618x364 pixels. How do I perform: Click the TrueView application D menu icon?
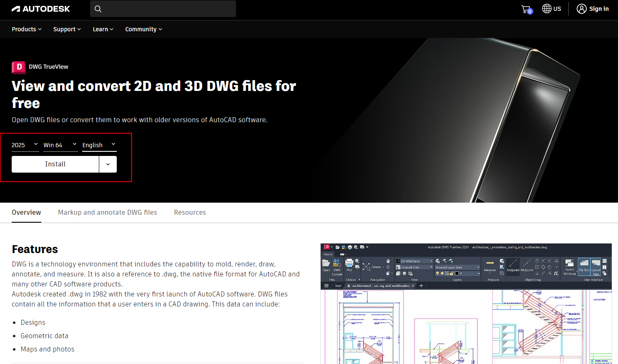coord(327,247)
